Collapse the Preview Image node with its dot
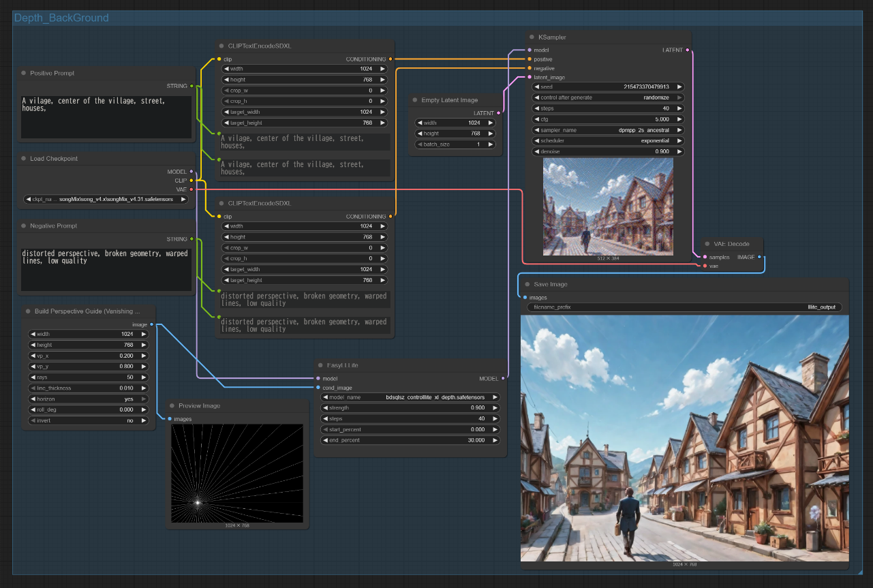The width and height of the screenshot is (873, 588). (x=172, y=405)
